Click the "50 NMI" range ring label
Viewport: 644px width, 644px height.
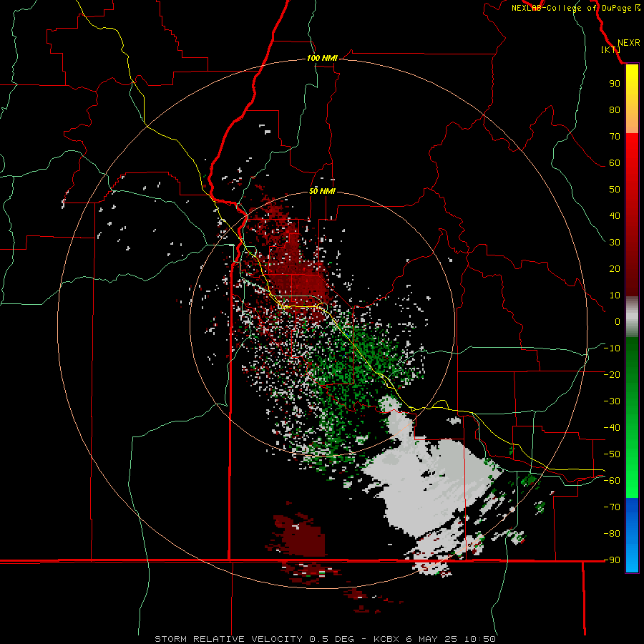(x=322, y=191)
